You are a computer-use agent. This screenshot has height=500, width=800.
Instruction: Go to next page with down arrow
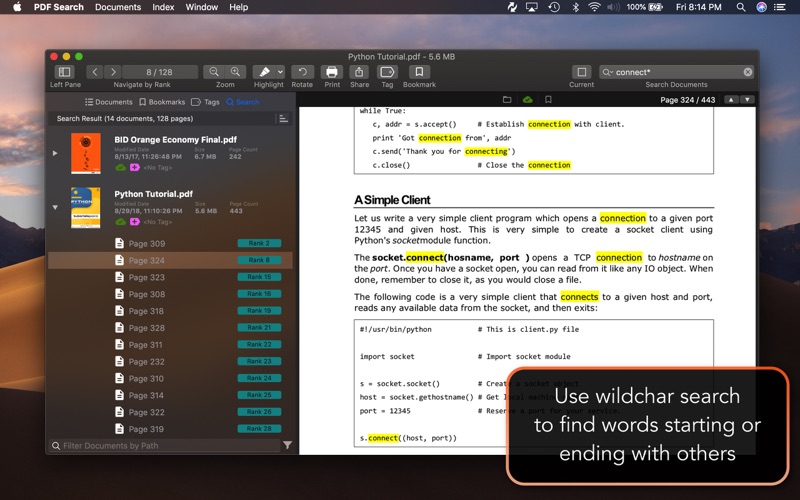(x=747, y=99)
